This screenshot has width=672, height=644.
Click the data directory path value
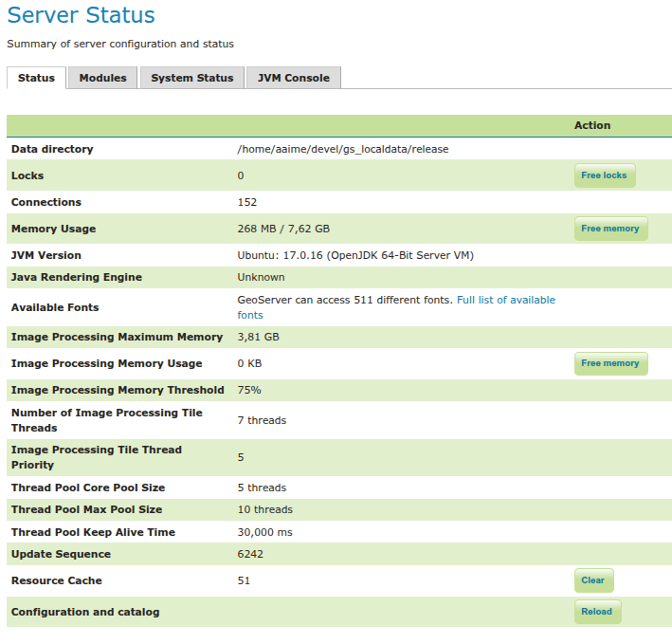click(342, 149)
